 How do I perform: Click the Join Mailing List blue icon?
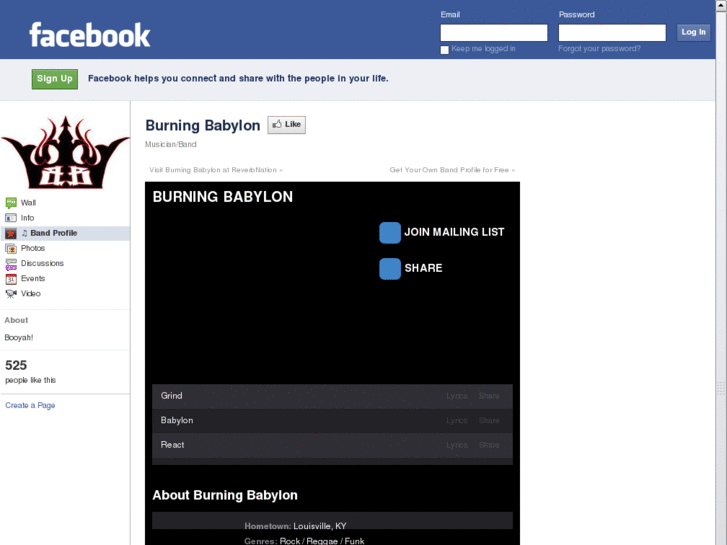pos(390,233)
